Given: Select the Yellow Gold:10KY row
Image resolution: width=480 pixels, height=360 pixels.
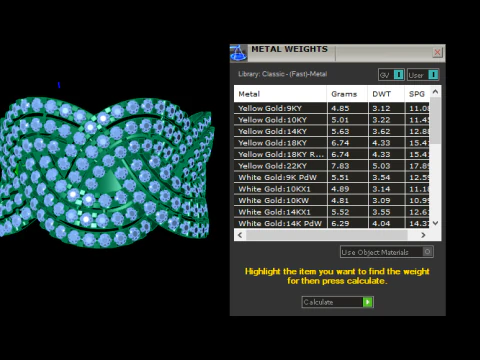Looking at the screenshot, I should coord(331,120).
